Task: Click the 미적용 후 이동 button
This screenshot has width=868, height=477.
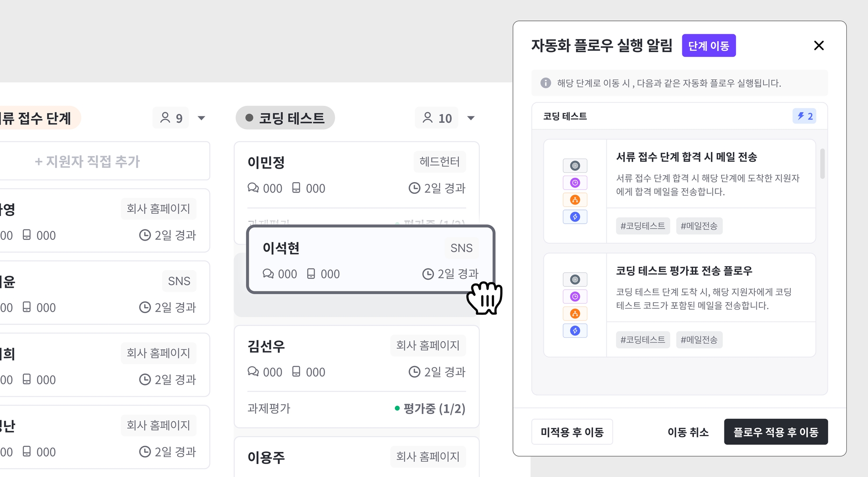Action: click(x=572, y=432)
